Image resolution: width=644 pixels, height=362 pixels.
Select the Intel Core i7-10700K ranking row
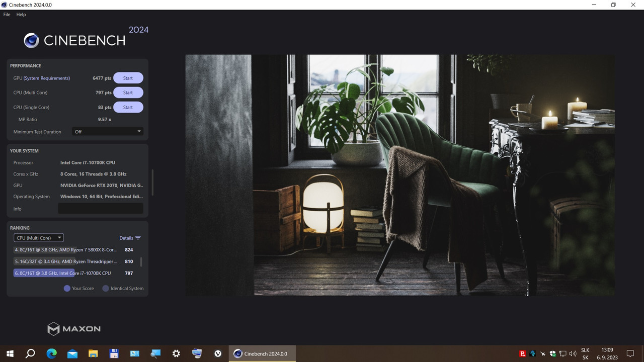[73, 273]
